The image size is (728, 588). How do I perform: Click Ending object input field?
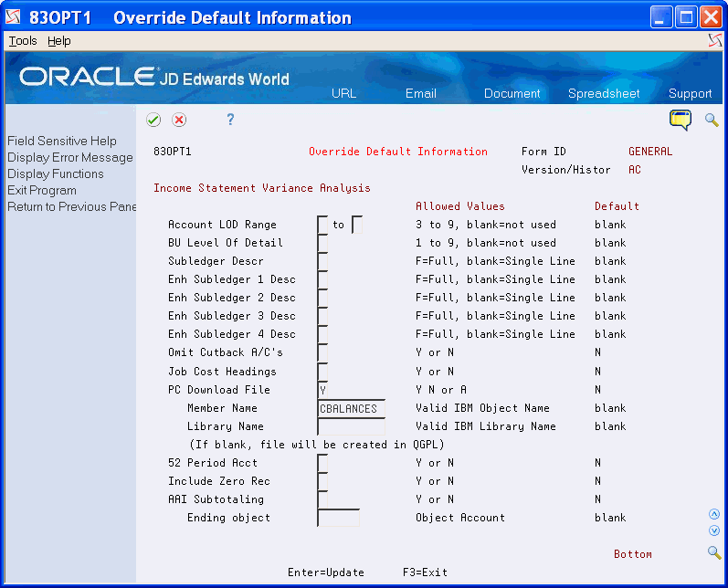(339, 518)
